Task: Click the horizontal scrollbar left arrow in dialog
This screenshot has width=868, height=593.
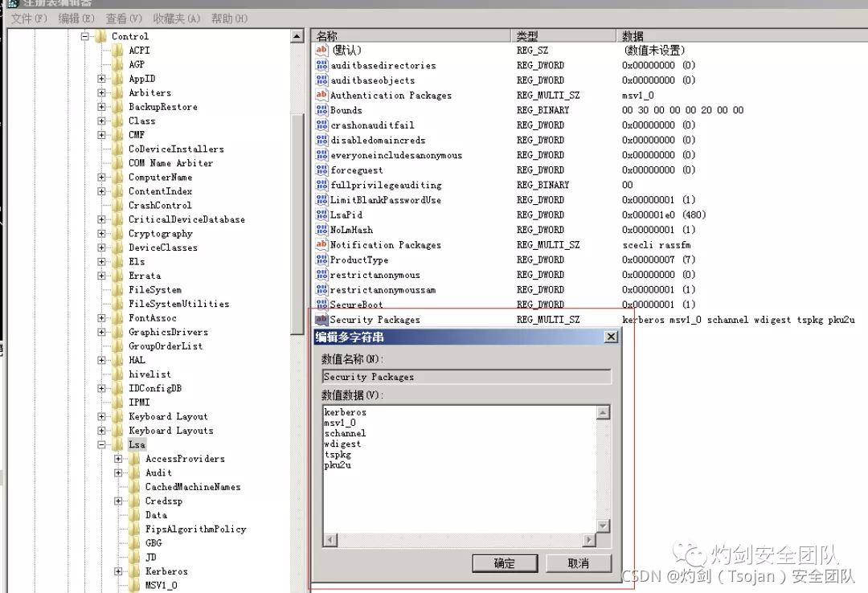Action: (x=330, y=539)
